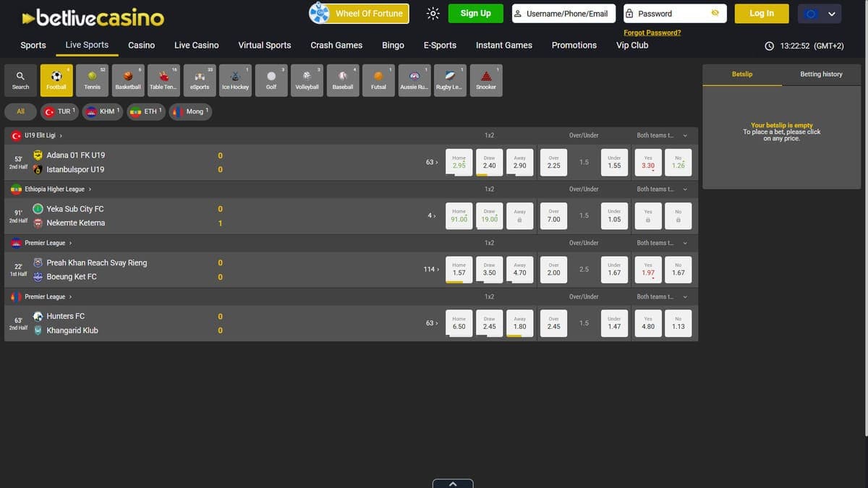This screenshot has width=868, height=488.
Task: Select Over 2.00 odds for Svay Rieng match
Action: point(553,270)
